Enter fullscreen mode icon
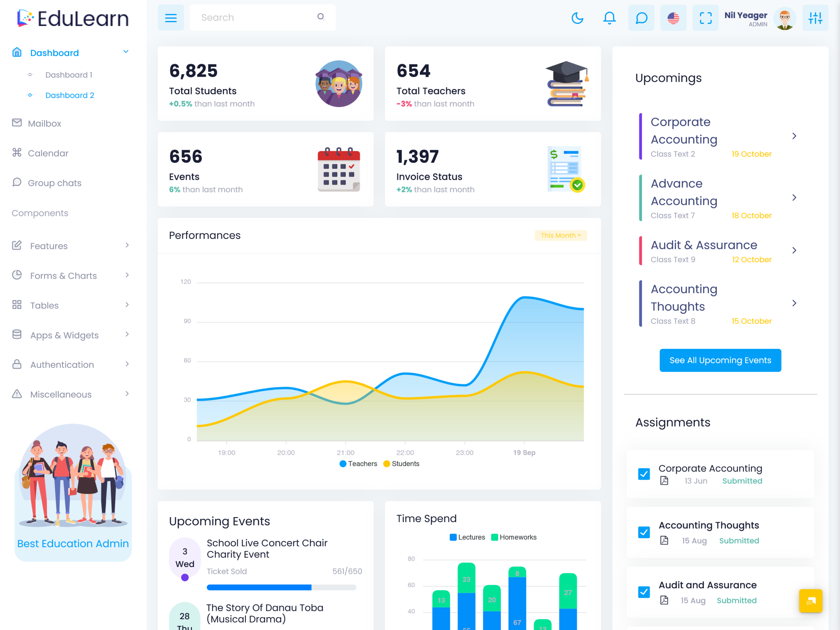Viewport: 840px width, 630px height. [x=705, y=18]
